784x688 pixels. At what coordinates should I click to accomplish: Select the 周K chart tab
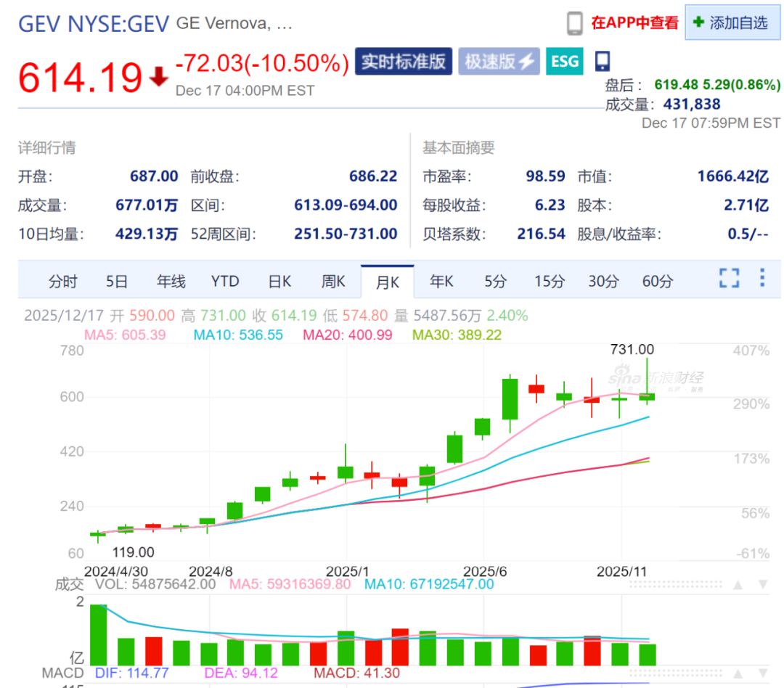[x=333, y=282]
